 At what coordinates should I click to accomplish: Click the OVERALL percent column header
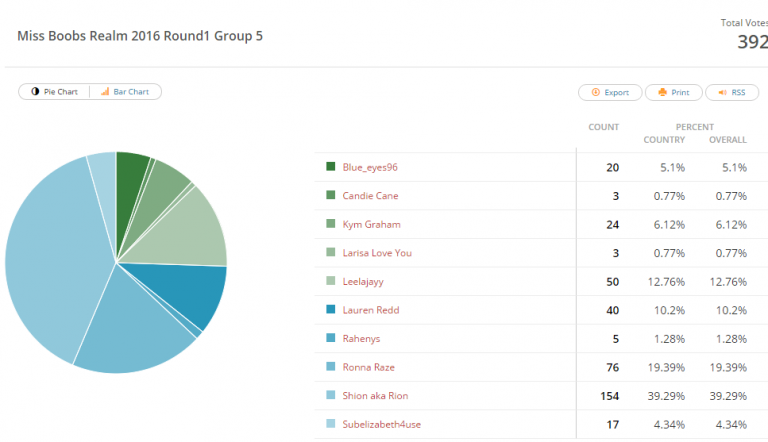[728, 140]
